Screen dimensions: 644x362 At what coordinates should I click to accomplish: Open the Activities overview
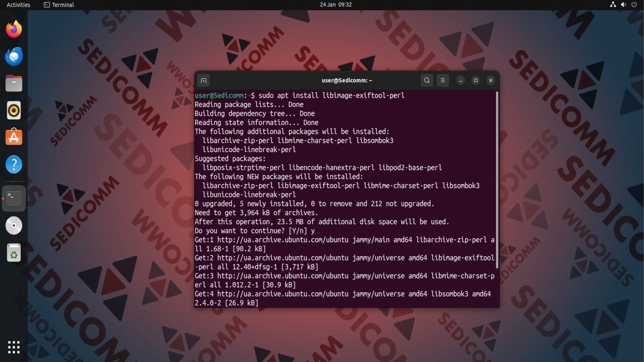[x=18, y=5]
